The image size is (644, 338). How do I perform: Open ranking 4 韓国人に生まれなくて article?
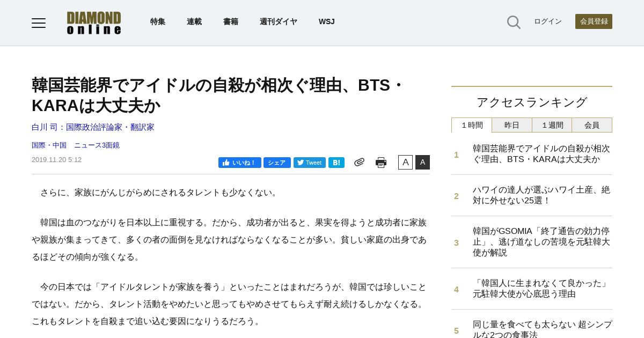(542, 289)
